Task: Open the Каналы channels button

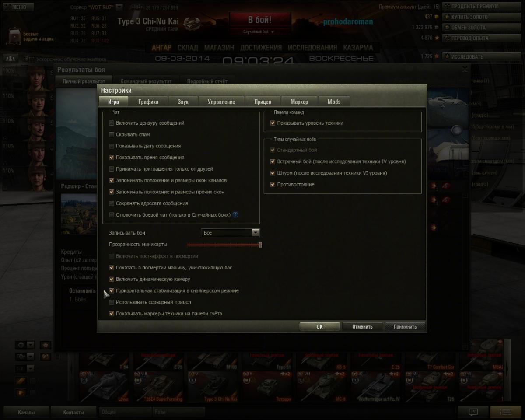Action: tap(26, 412)
